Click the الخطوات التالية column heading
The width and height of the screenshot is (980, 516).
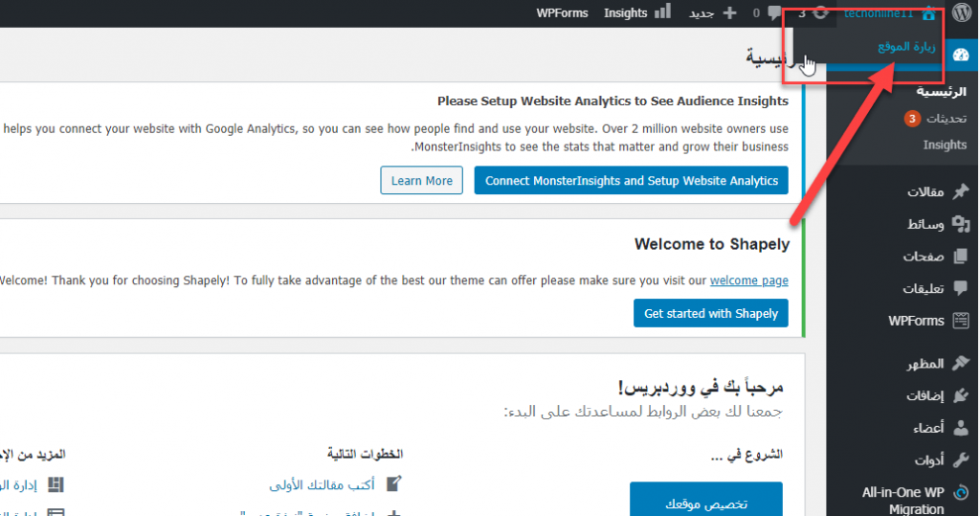point(366,454)
